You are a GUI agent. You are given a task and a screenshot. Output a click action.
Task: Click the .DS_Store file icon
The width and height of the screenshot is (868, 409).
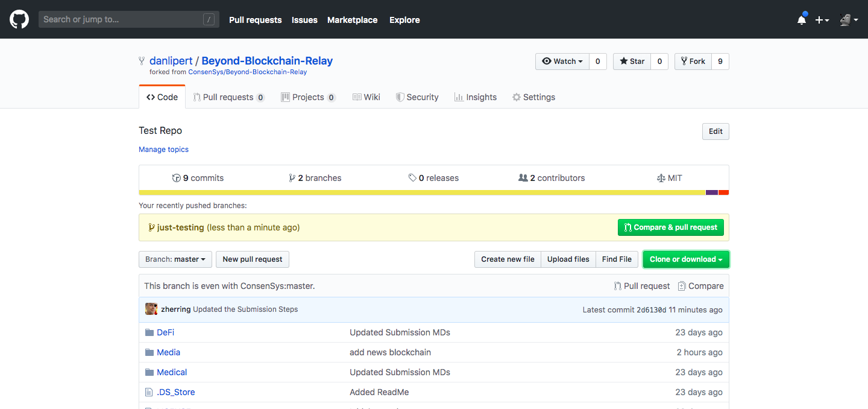(149, 392)
